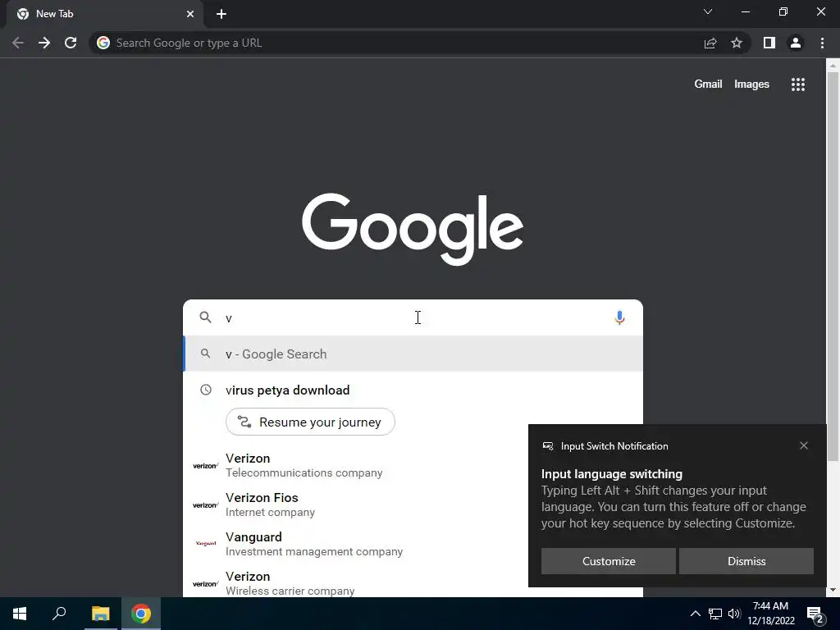Reload the page with the refresh icon

[71, 43]
